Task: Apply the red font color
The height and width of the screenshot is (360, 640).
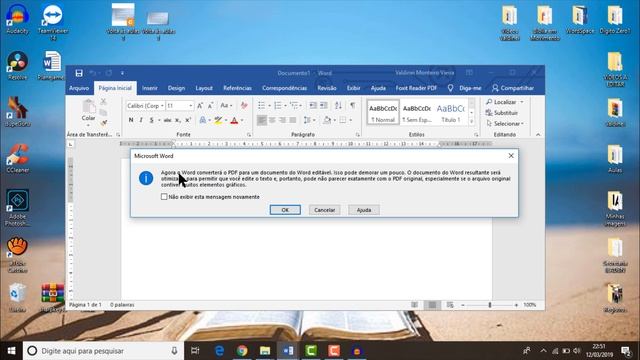Action: point(234,120)
